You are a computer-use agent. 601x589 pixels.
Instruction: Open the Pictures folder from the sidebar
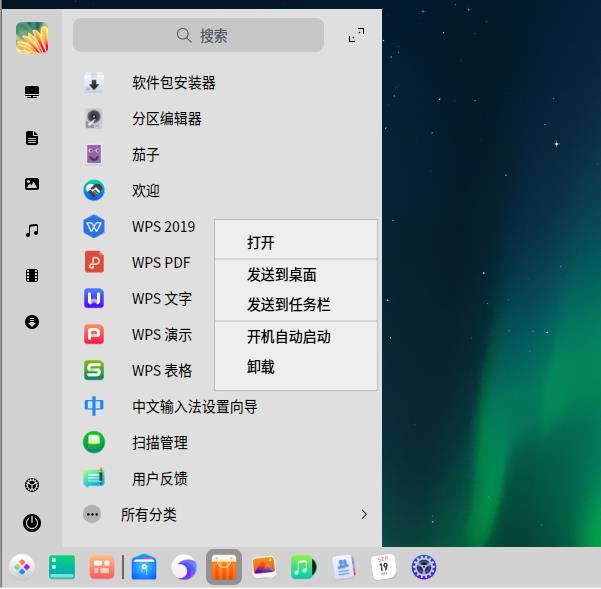point(32,184)
